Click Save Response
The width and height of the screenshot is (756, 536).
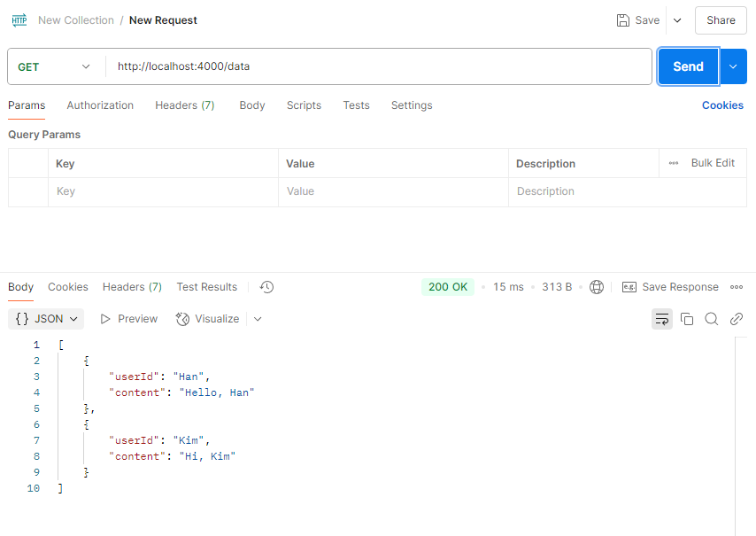[x=680, y=287]
